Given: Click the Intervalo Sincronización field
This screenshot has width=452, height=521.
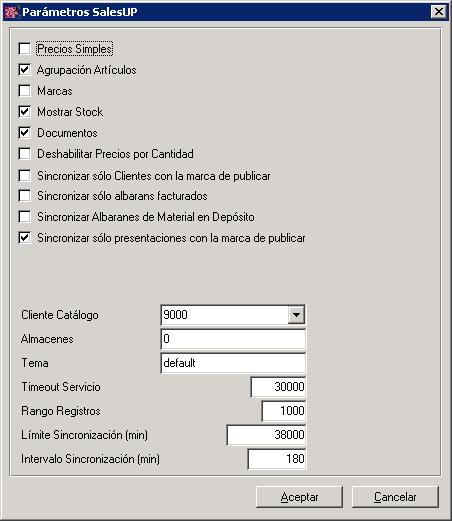Looking at the screenshot, I should (277, 459).
